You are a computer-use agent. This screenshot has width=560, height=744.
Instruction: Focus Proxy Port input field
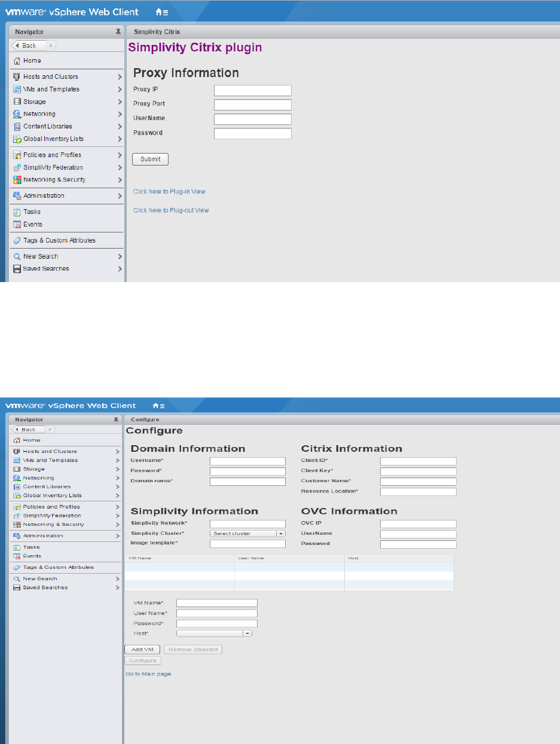[253, 105]
